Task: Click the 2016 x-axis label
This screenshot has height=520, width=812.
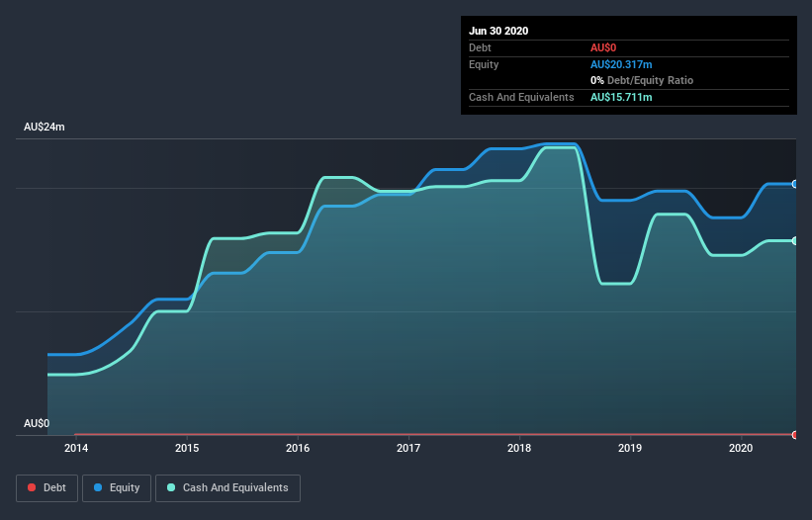Action: [298, 448]
